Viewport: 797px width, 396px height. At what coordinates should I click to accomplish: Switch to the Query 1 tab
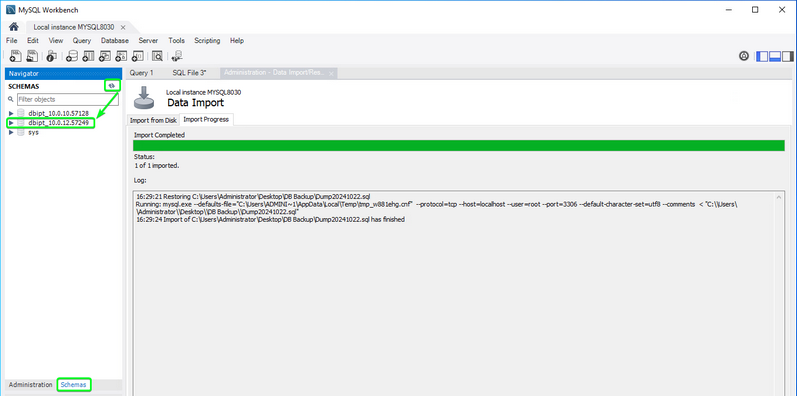(141, 73)
